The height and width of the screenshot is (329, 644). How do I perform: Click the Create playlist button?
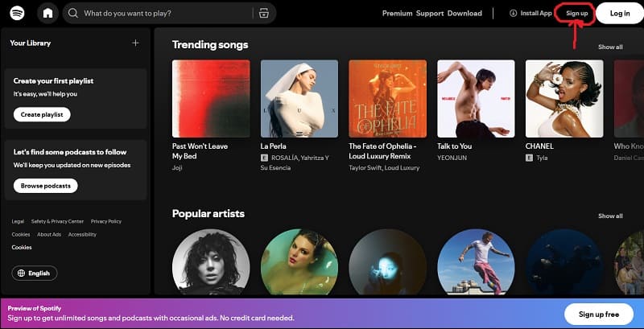tap(42, 114)
